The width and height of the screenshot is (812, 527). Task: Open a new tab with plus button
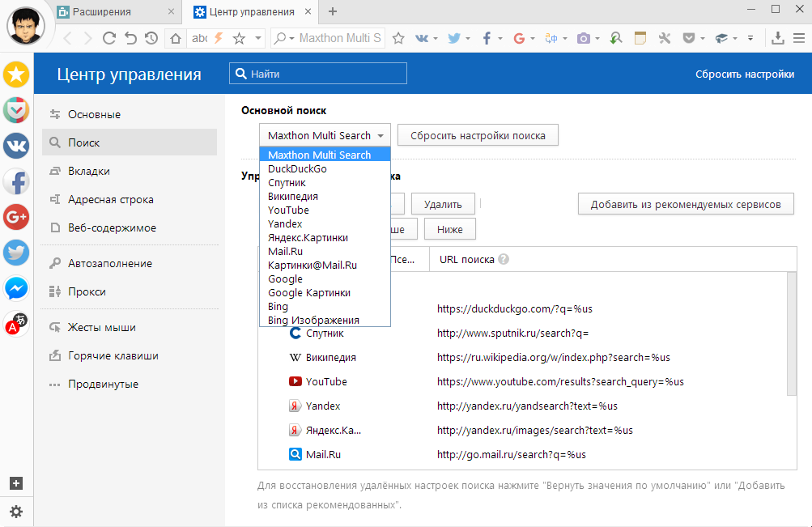pyautogui.click(x=333, y=11)
